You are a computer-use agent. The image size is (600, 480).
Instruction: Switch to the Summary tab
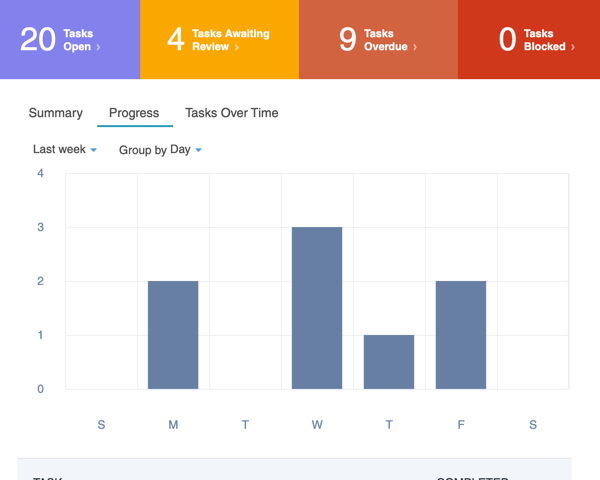click(x=56, y=113)
